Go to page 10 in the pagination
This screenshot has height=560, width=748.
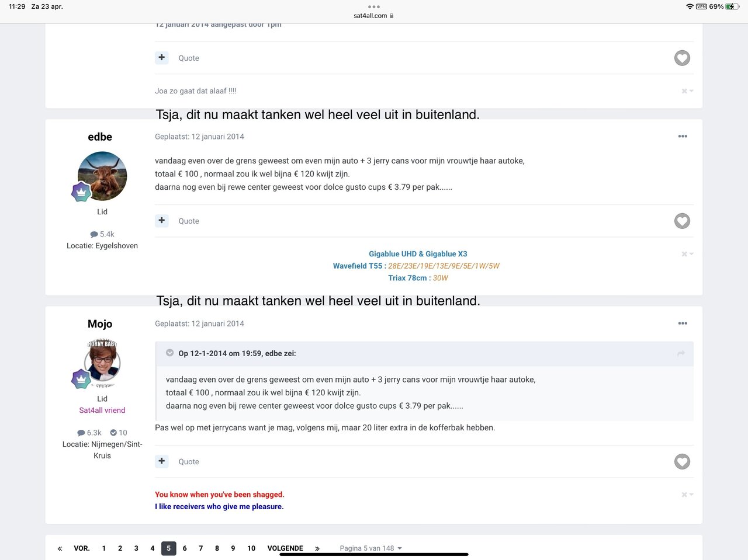[251, 548]
